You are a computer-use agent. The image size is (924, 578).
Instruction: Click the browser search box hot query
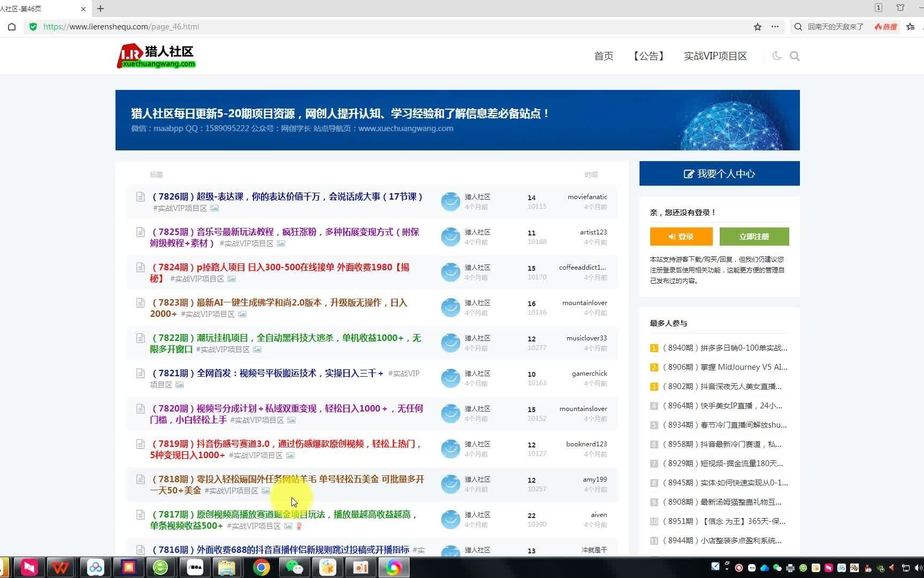point(835,27)
